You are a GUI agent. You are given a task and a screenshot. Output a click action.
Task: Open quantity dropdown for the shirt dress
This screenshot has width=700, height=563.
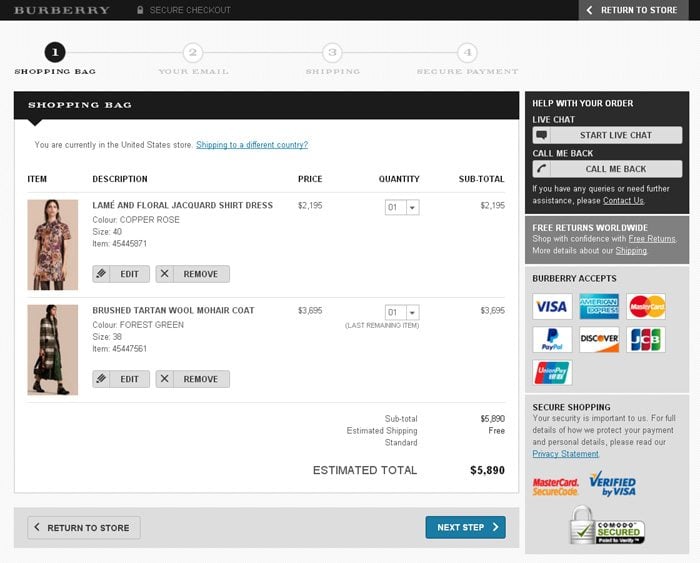click(402, 207)
